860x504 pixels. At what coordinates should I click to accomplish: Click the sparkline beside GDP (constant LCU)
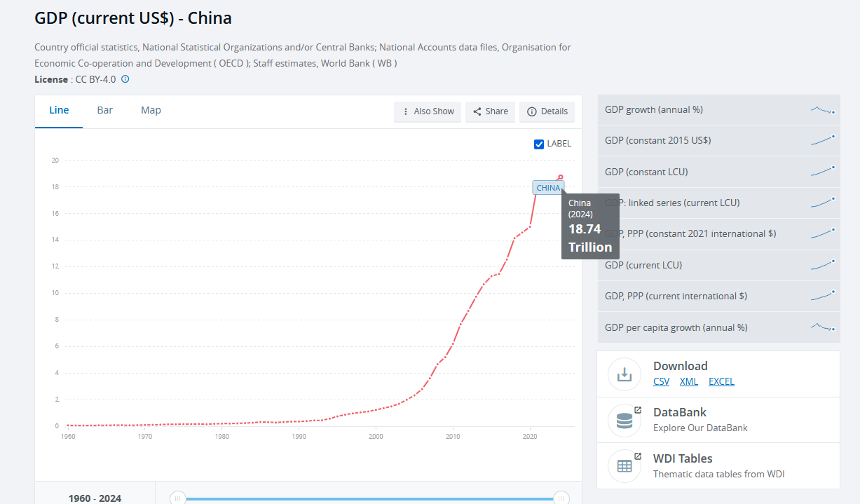823,172
